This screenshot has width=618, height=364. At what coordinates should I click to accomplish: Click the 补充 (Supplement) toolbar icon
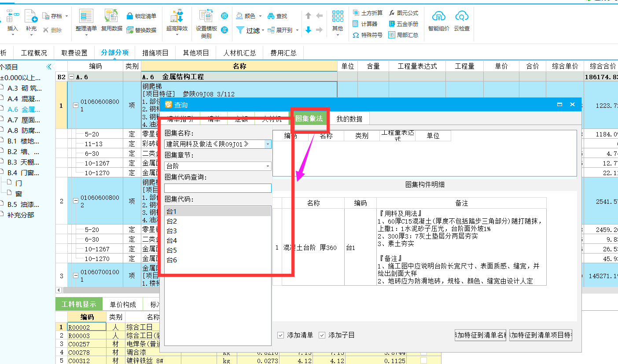(31, 16)
